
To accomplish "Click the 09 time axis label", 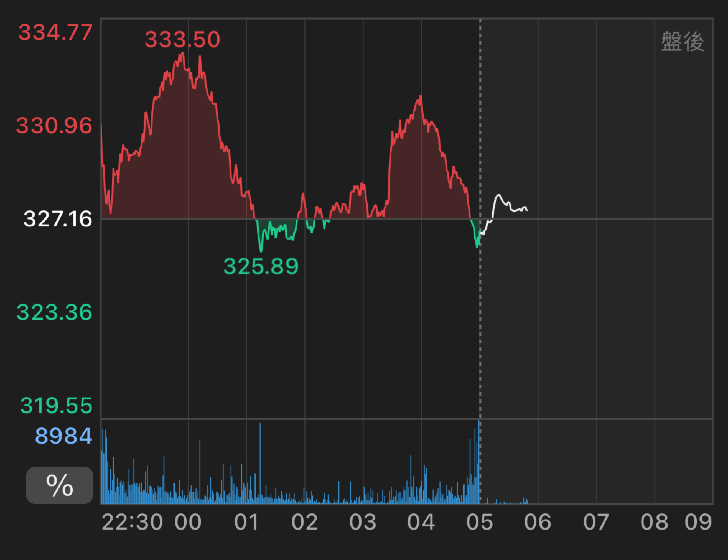I will point(698,522).
